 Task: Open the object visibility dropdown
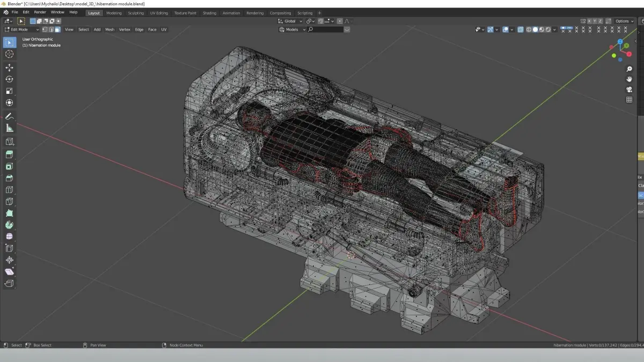tap(480, 29)
